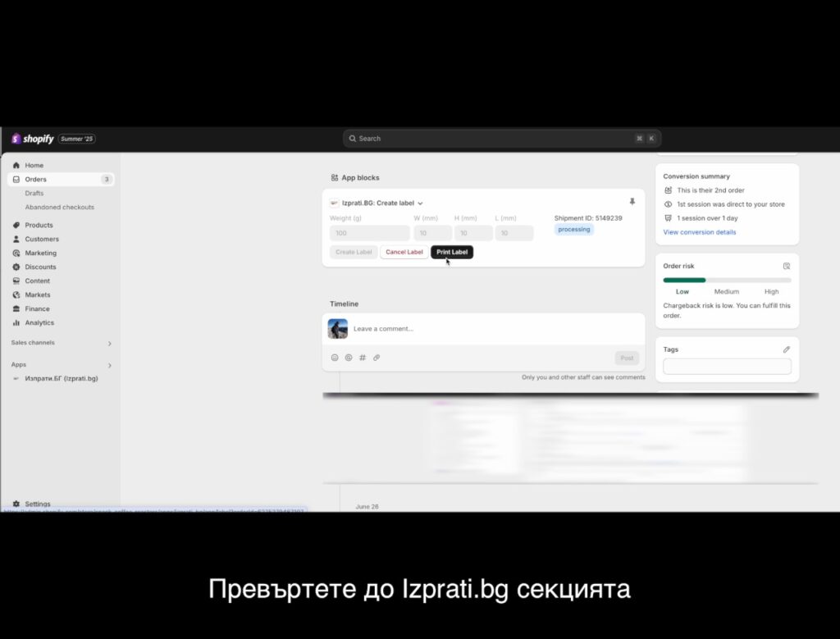Open Abandoned checkouts in the sidebar
Viewport: 840px width, 639px height.
59,208
